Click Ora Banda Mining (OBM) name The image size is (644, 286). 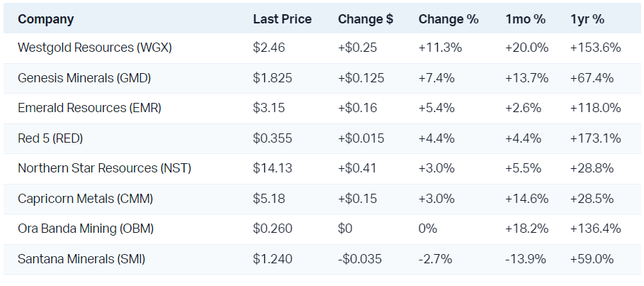coord(86,229)
